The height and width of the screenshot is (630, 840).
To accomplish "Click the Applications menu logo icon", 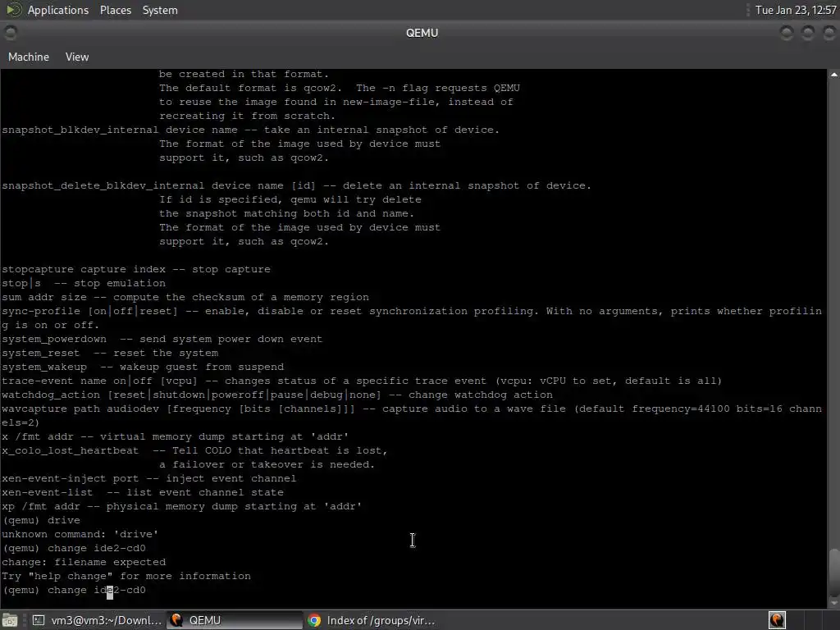I will [13, 10].
